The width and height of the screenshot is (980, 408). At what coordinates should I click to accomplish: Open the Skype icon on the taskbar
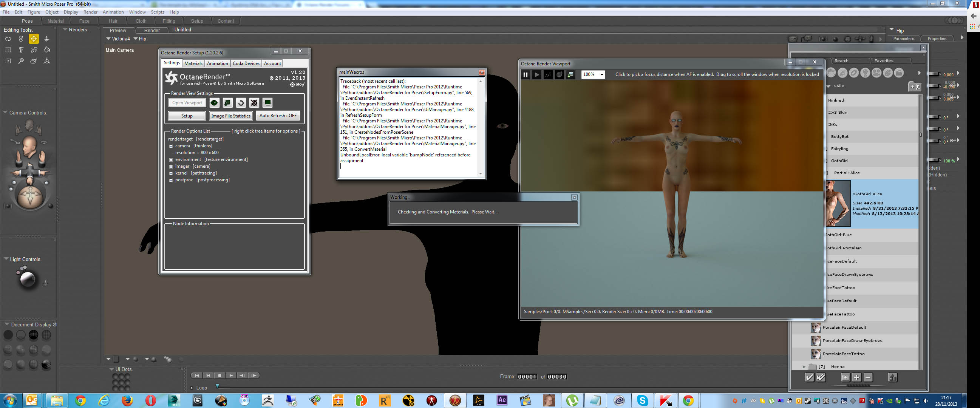pyautogui.click(x=642, y=400)
